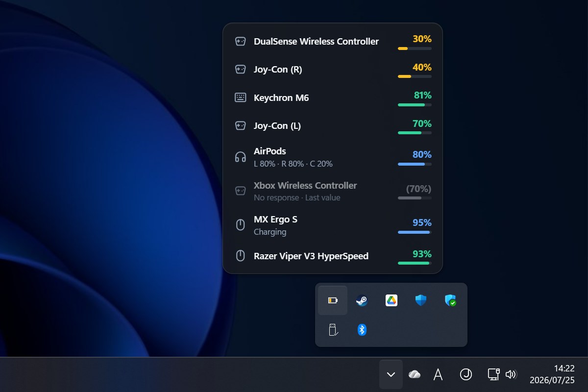Image resolution: width=588 pixels, height=392 pixels.
Task: Click the IME input mode A icon
Action: coord(438,375)
